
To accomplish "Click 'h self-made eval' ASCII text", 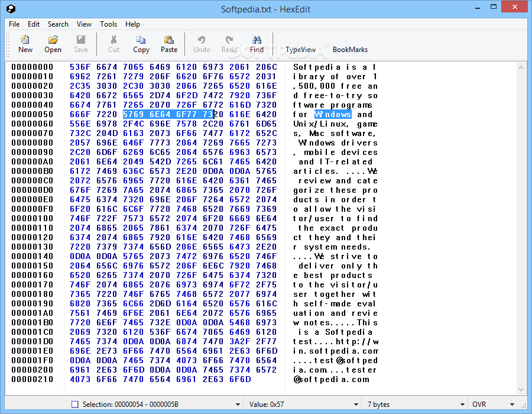I will pyautogui.click(x=335, y=304).
